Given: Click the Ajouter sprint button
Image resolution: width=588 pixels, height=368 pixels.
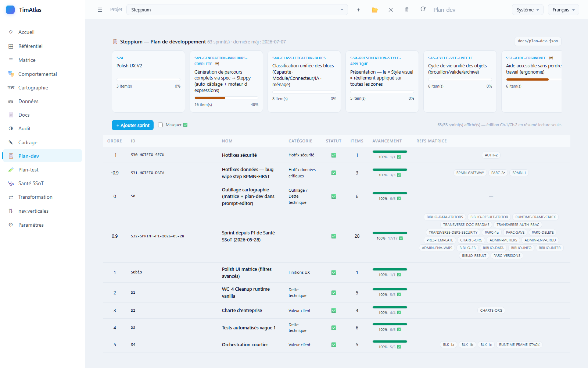Looking at the screenshot, I should point(133,125).
